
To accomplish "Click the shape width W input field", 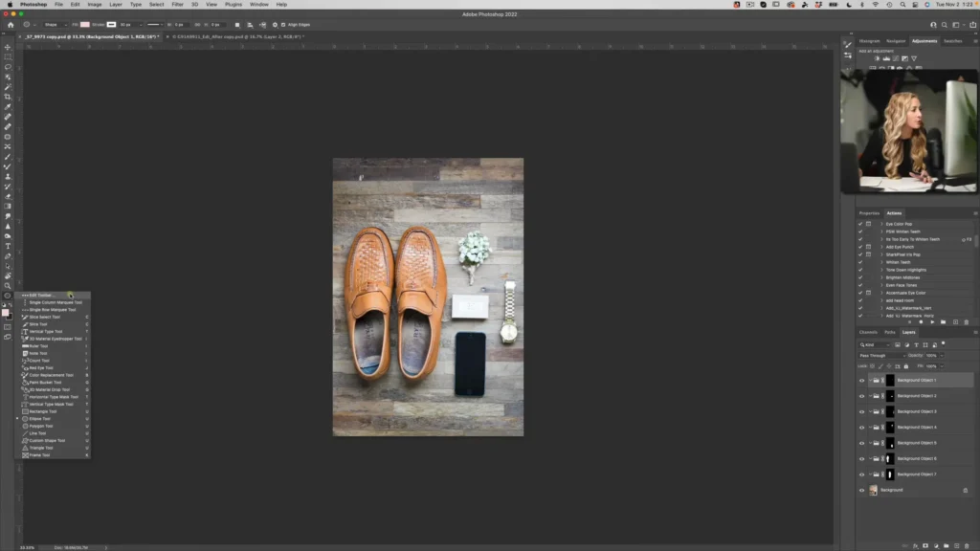I will pyautogui.click(x=180, y=25).
